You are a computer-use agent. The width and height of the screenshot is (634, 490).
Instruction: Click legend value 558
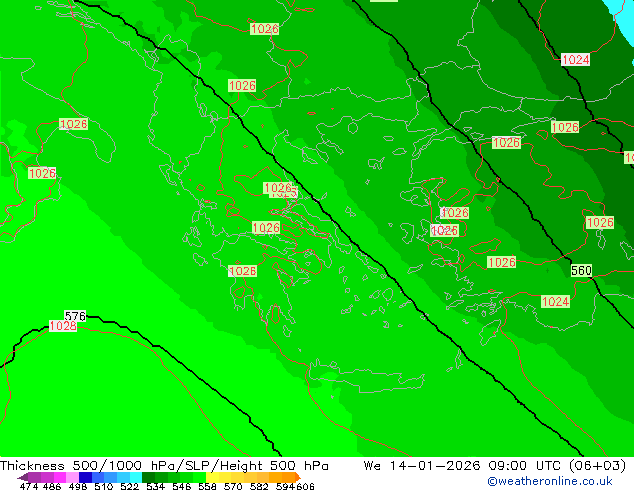click(207, 486)
